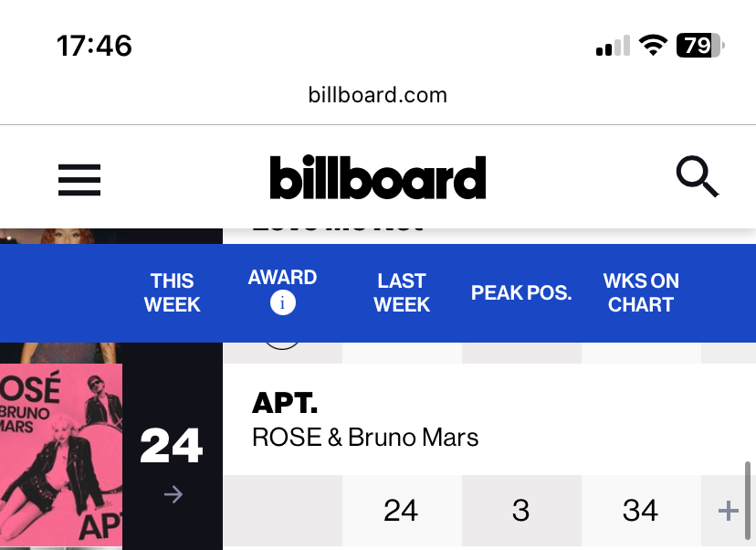Click the APT. song title

pos(285,402)
